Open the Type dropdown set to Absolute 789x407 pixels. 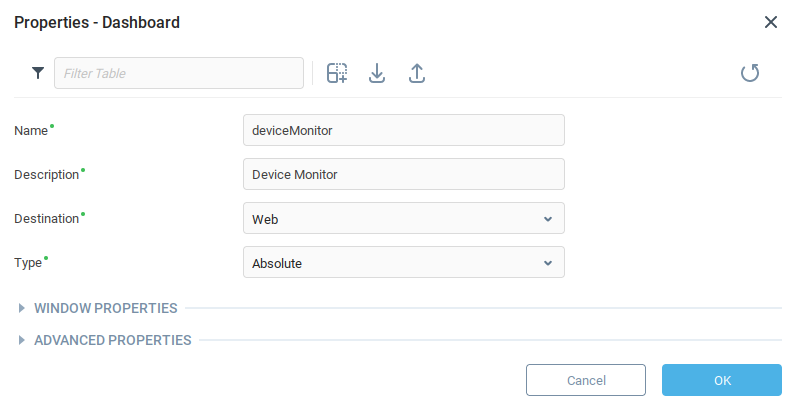(403, 262)
